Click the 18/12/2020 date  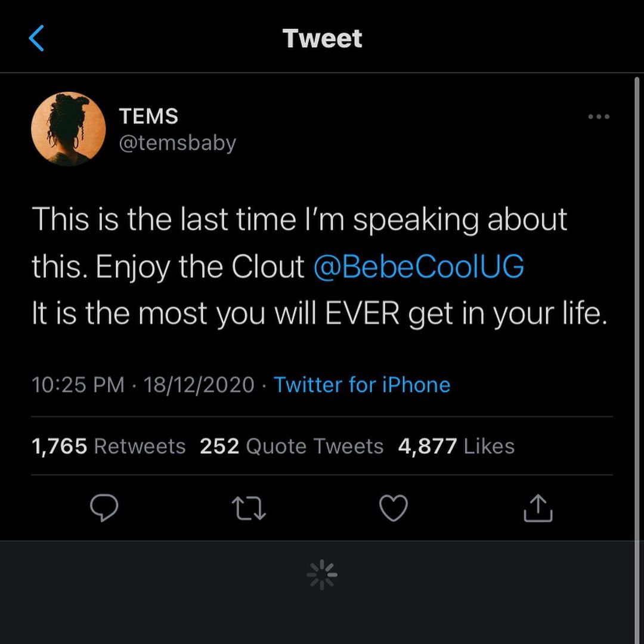click(199, 385)
